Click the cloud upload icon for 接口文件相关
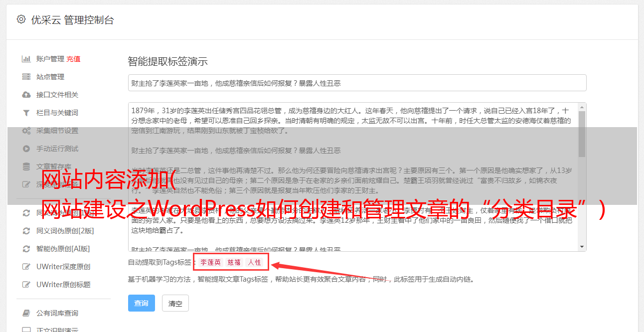644x332 pixels. click(26, 95)
